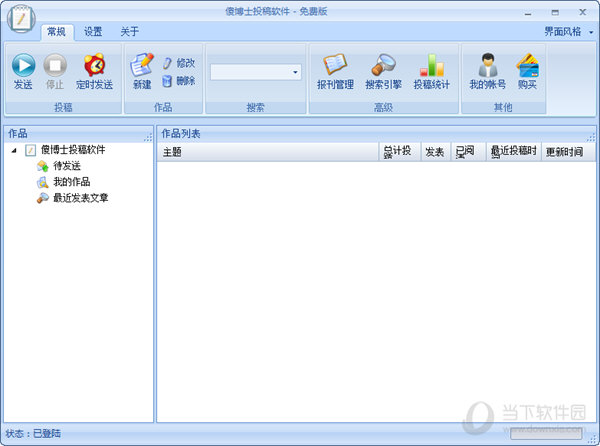The width and height of the screenshot is (600, 446).
Task: Click the 作品 panel header grip
Action: click(148, 138)
